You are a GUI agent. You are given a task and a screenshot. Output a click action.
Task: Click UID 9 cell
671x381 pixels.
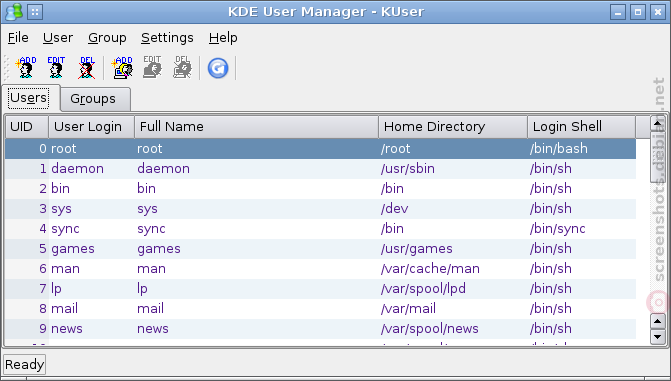(43, 329)
